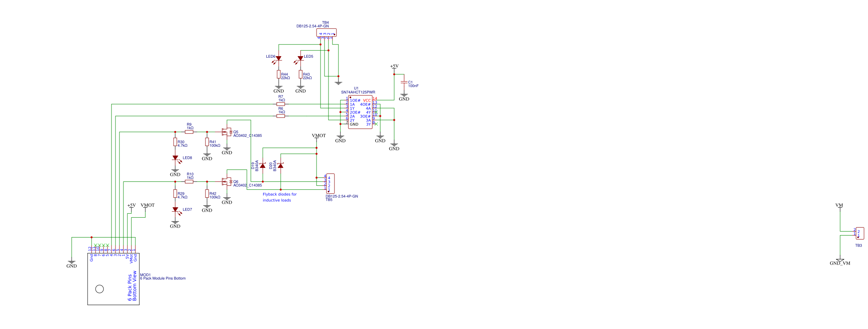Click the C1 capacitor symbol
Screen dimensions: 868x329
pyautogui.click(x=404, y=82)
